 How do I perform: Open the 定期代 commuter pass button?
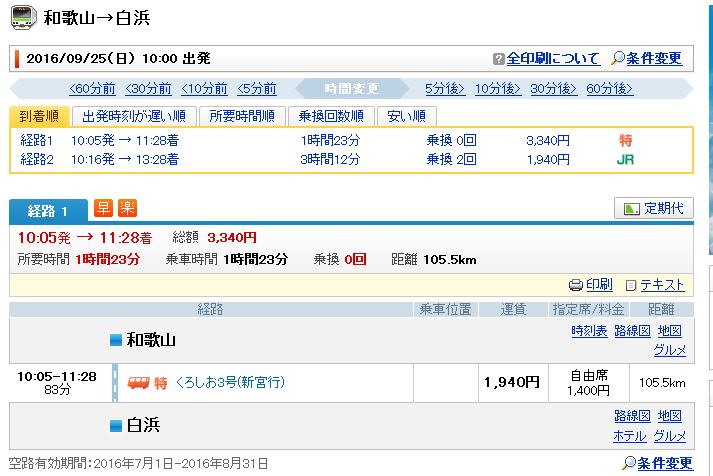[654, 209]
